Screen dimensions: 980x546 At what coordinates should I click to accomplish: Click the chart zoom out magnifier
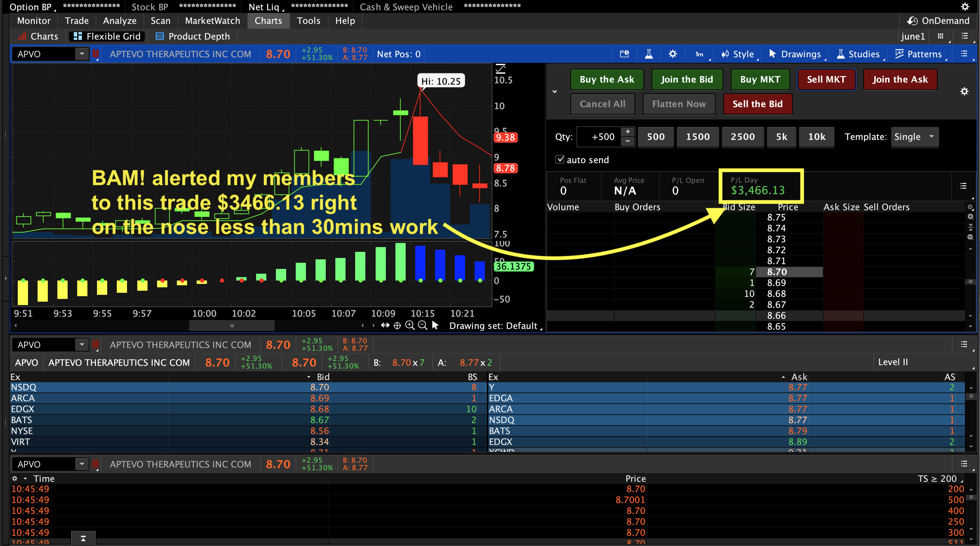point(422,326)
